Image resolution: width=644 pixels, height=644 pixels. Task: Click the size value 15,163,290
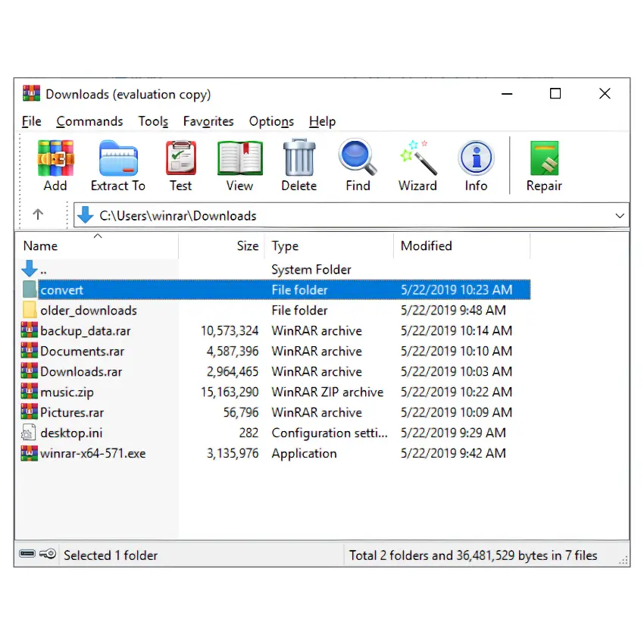[230, 392]
